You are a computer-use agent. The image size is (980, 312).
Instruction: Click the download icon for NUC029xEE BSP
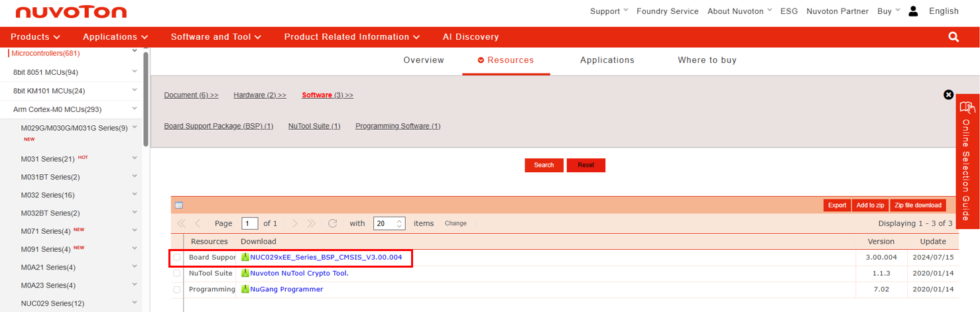245,257
